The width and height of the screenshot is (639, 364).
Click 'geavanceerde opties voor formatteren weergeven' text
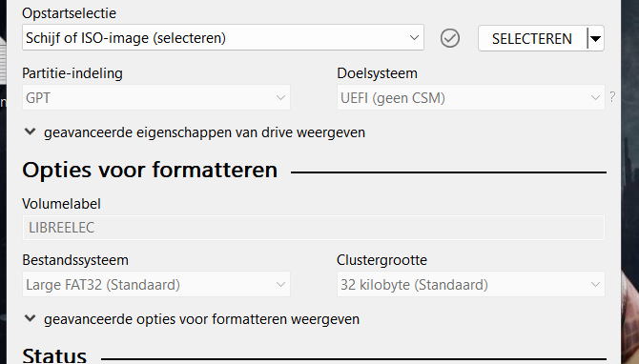click(202, 319)
